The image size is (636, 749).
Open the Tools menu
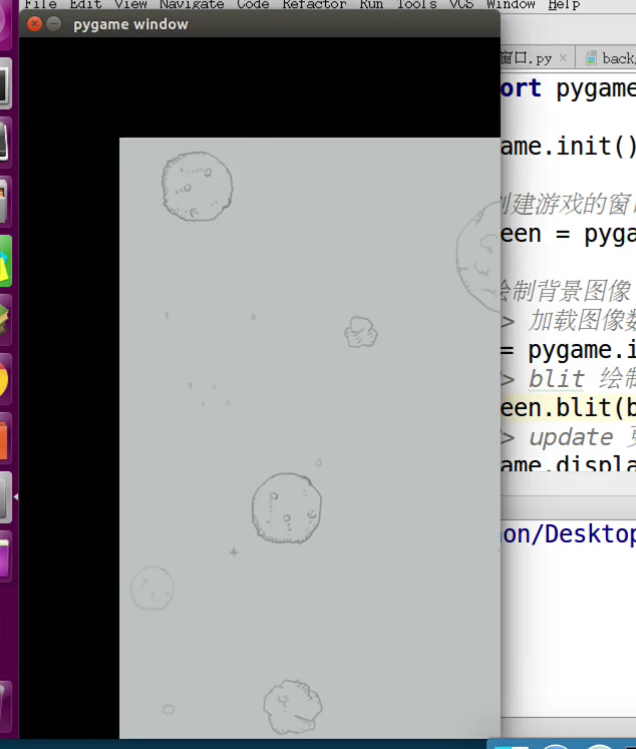(x=417, y=4)
